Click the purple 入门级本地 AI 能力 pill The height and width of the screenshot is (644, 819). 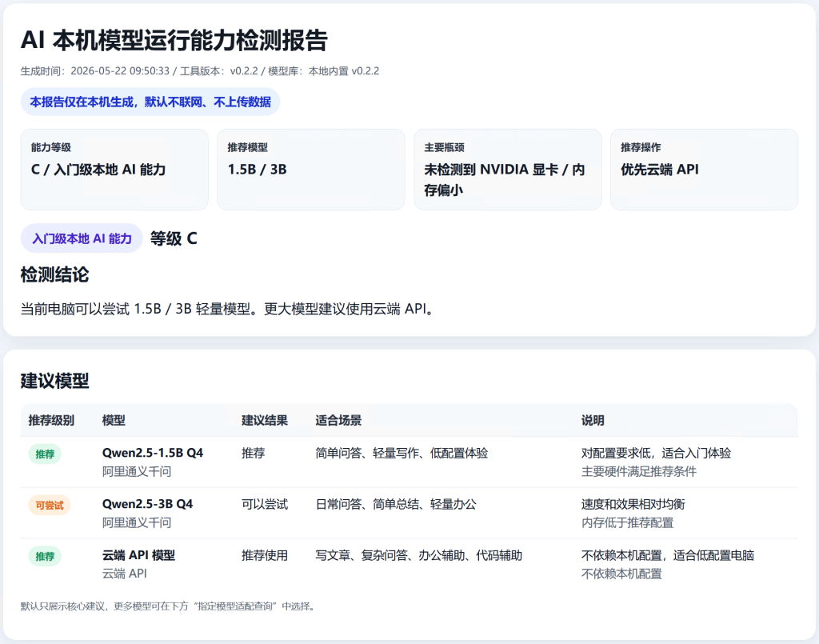pos(82,238)
